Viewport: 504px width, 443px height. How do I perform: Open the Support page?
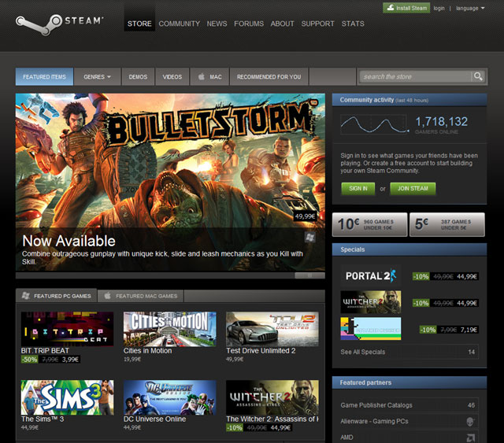point(317,24)
